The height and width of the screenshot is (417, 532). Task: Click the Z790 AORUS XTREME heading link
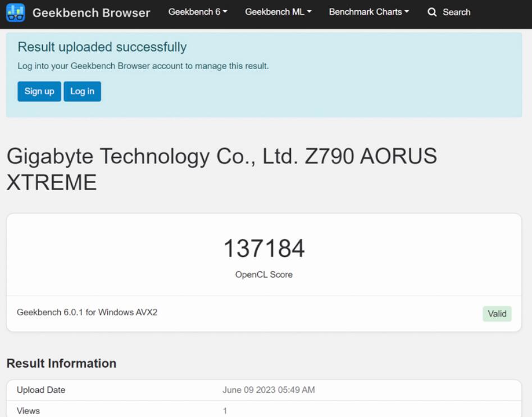click(x=221, y=168)
